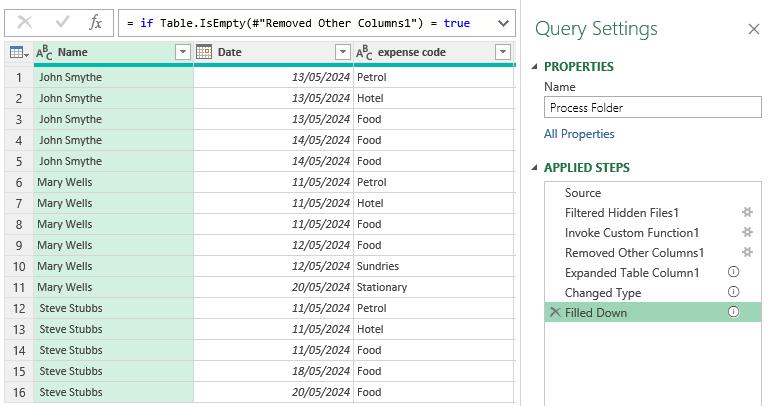
Task: Select the Filled Down step
Action: click(x=653, y=312)
